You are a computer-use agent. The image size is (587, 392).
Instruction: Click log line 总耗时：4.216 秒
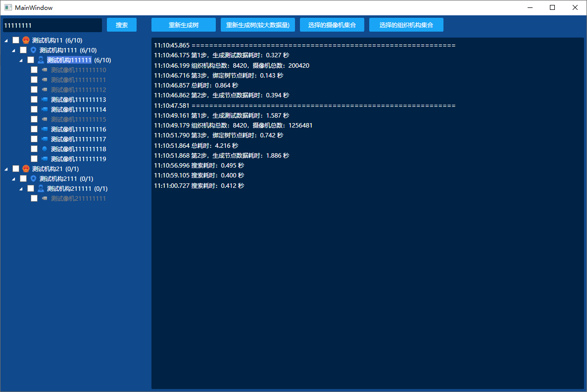tap(196, 145)
